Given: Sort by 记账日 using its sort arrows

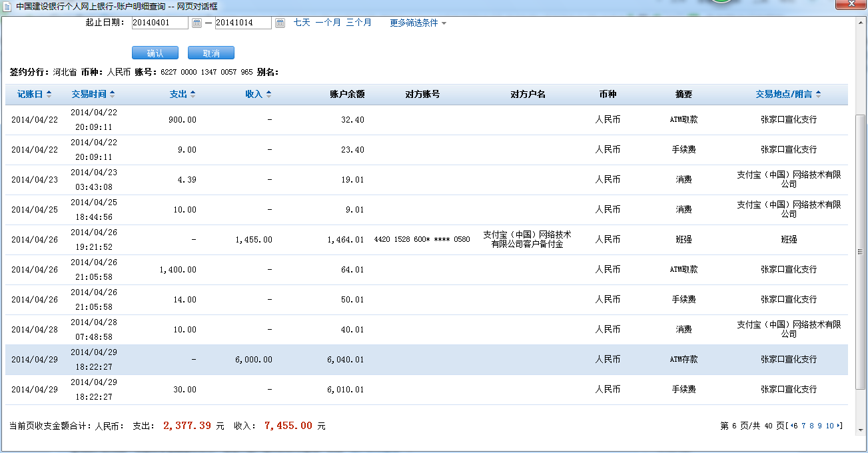Looking at the screenshot, I should point(49,95).
